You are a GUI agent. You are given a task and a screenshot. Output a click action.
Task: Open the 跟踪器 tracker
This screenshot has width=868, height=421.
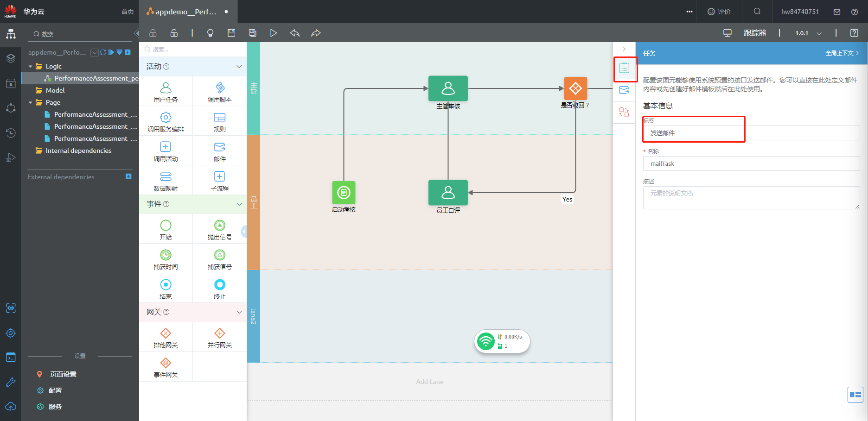755,33
